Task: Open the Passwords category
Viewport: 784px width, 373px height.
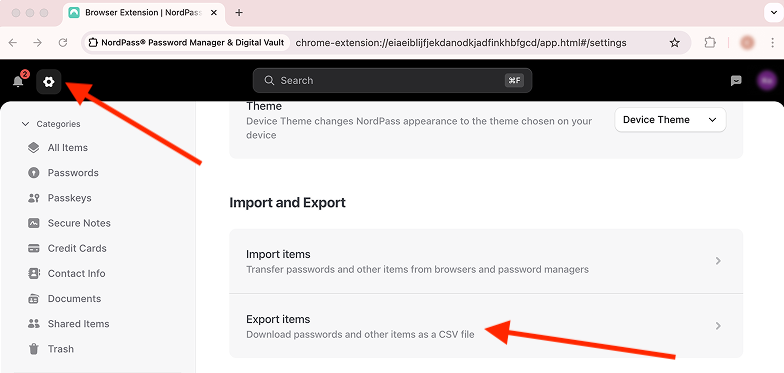Action: tap(73, 172)
